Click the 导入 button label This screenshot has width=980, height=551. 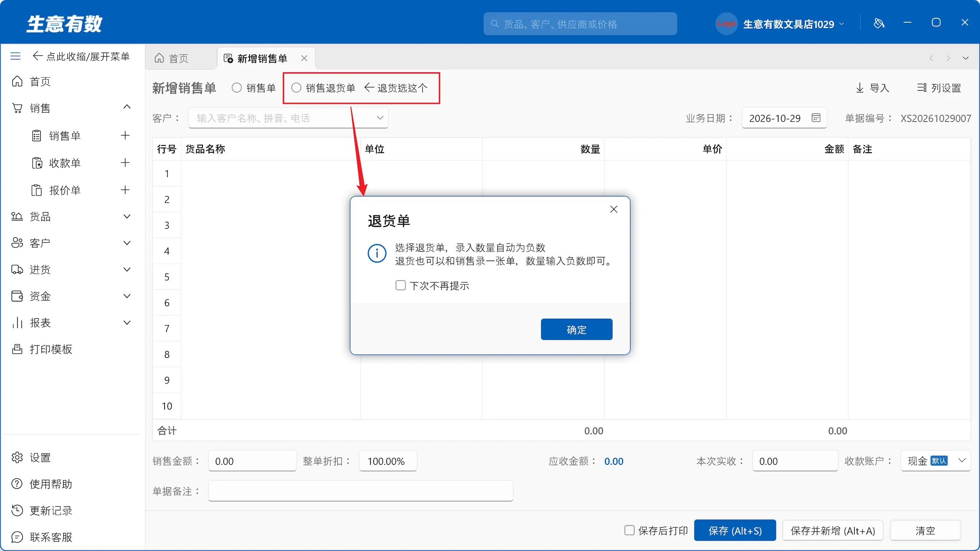click(879, 88)
